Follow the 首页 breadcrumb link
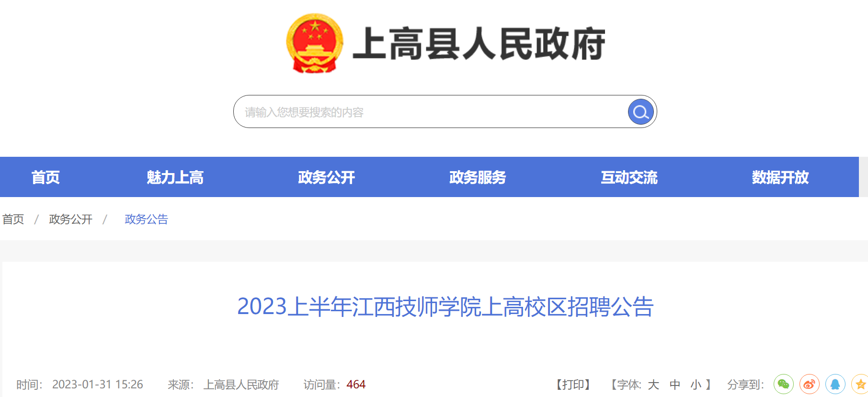868x397 pixels. pyautogui.click(x=13, y=219)
